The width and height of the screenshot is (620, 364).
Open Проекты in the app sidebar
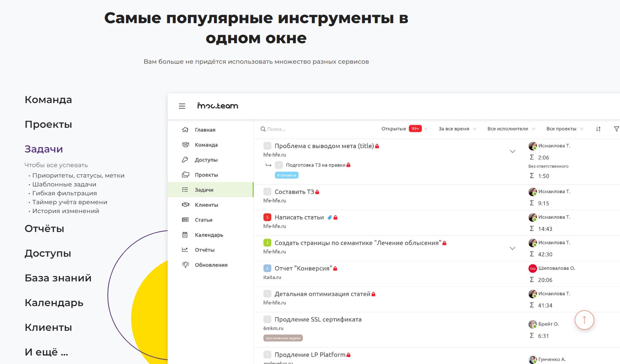click(x=206, y=175)
